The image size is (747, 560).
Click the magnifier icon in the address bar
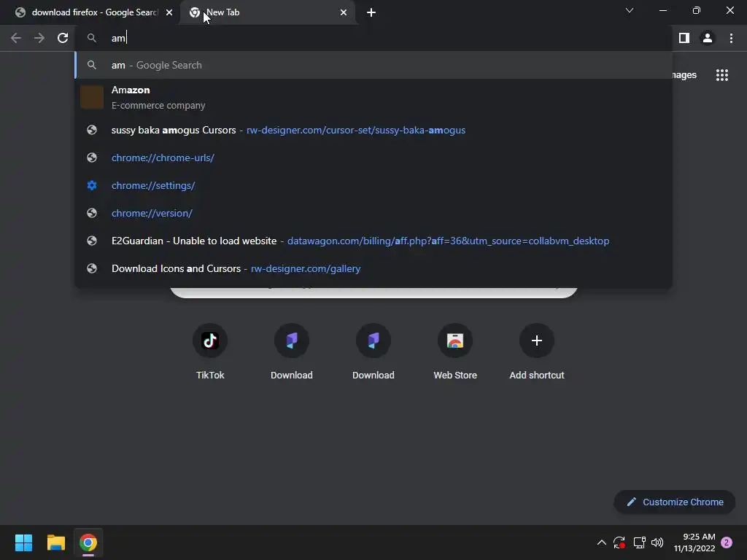92,38
